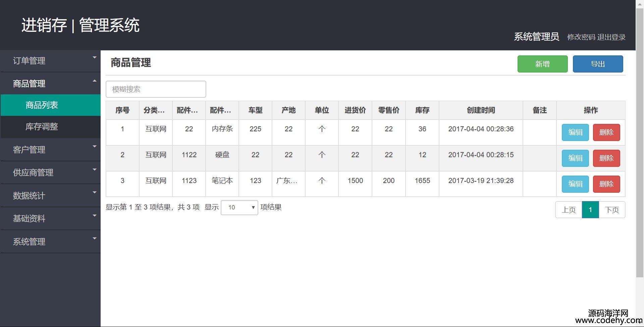Open the 商品列表 submenu item
644x327 pixels.
point(50,105)
